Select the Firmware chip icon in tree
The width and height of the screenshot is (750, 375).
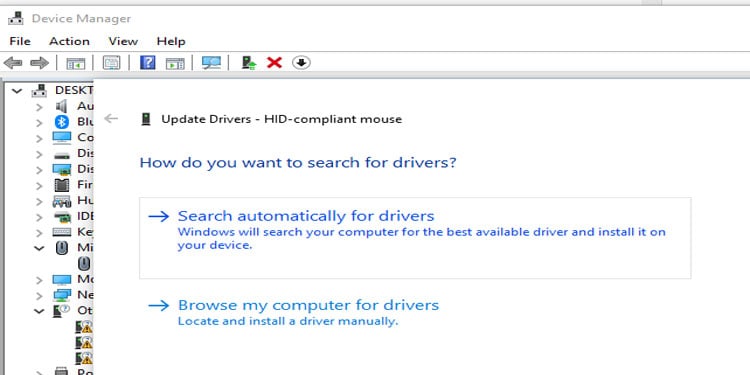click(x=62, y=185)
